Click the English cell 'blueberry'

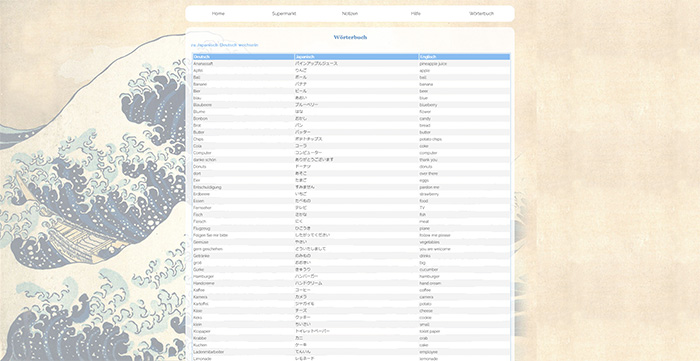coord(428,105)
